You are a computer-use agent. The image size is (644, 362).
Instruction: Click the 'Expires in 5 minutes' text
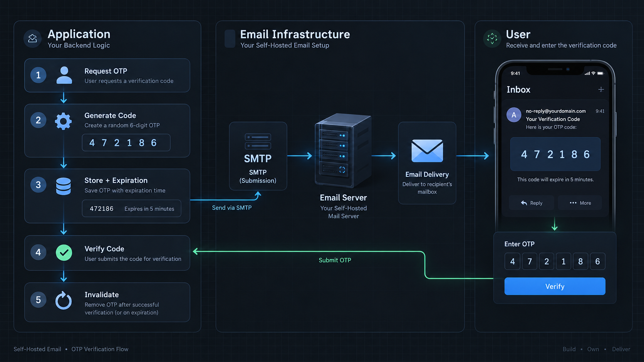tap(149, 209)
